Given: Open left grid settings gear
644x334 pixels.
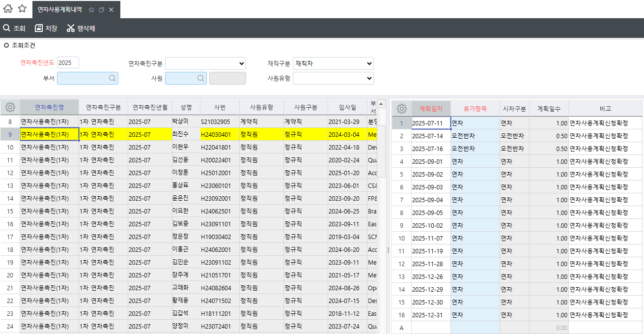Looking at the screenshot, I should (10, 107).
